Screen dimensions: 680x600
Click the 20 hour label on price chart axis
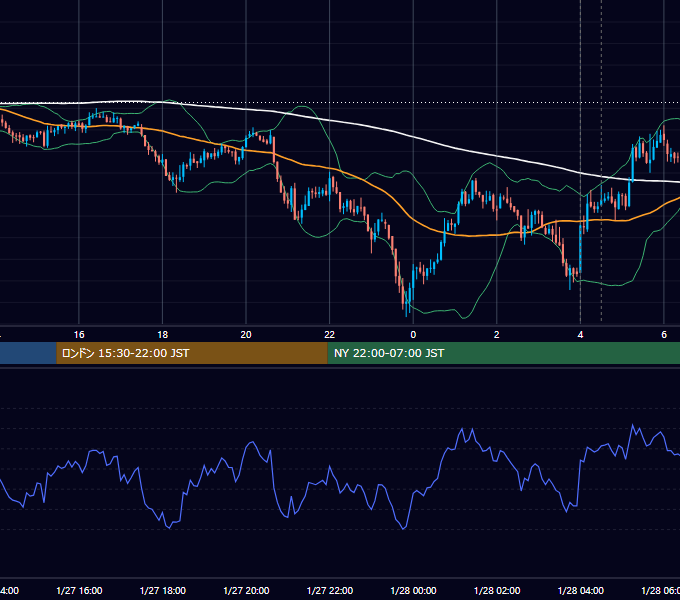(246, 335)
